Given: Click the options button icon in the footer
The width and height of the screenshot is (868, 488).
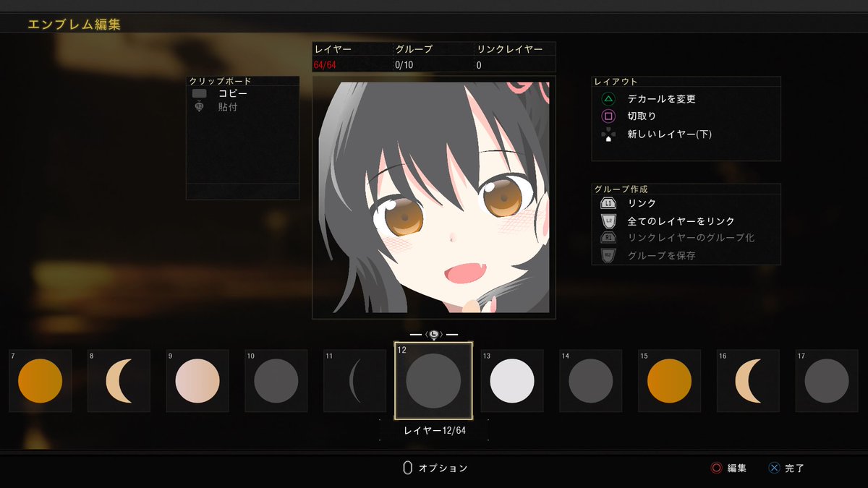Looking at the screenshot, I should [407, 468].
